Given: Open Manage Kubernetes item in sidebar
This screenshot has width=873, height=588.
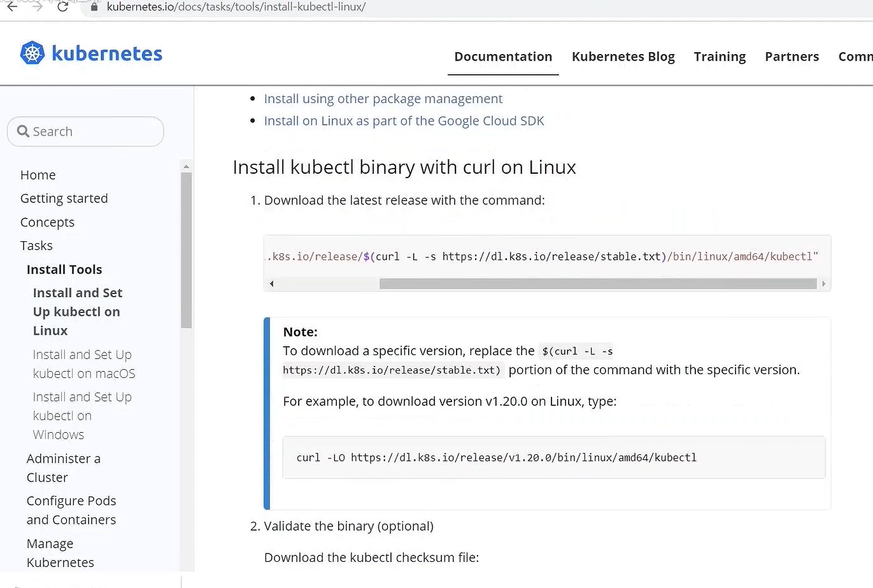Looking at the screenshot, I should point(60,553).
